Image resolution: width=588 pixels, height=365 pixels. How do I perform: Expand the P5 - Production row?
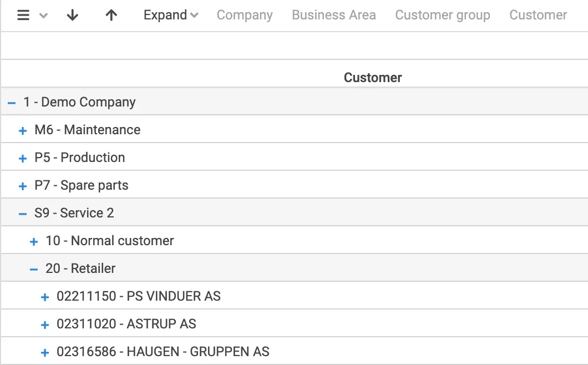(x=23, y=159)
